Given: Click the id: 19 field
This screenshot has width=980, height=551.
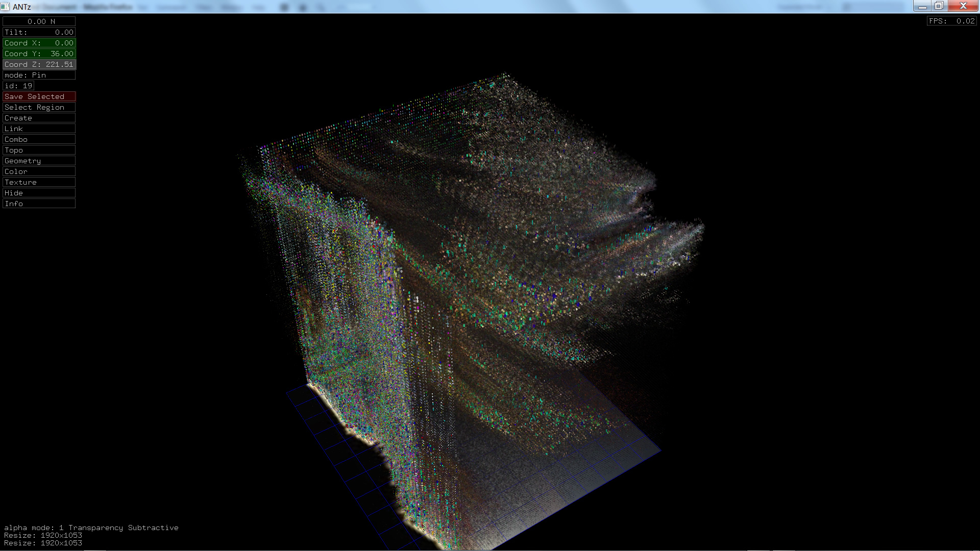Looking at the screenshot, I should click(x=18, y=86).
